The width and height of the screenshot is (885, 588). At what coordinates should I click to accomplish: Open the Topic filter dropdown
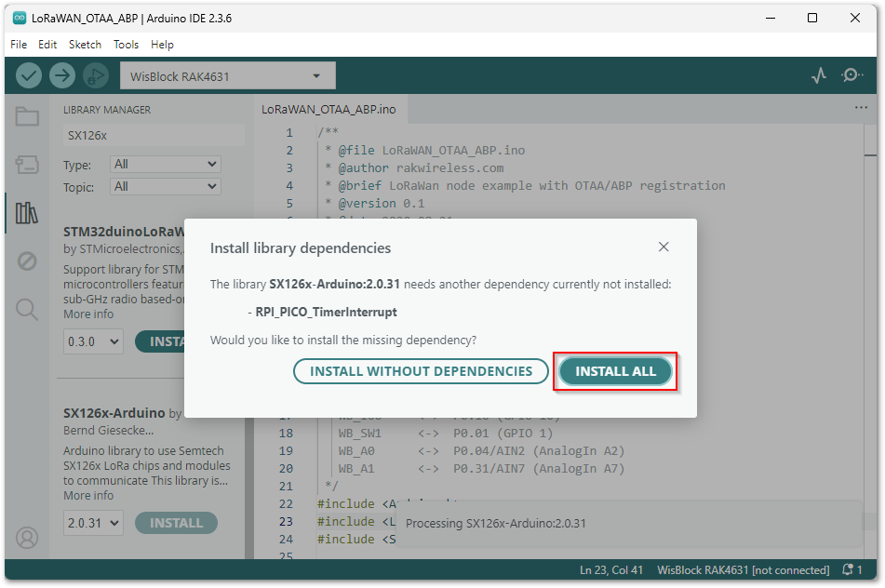pyautogui.click(x=165, y=185)
